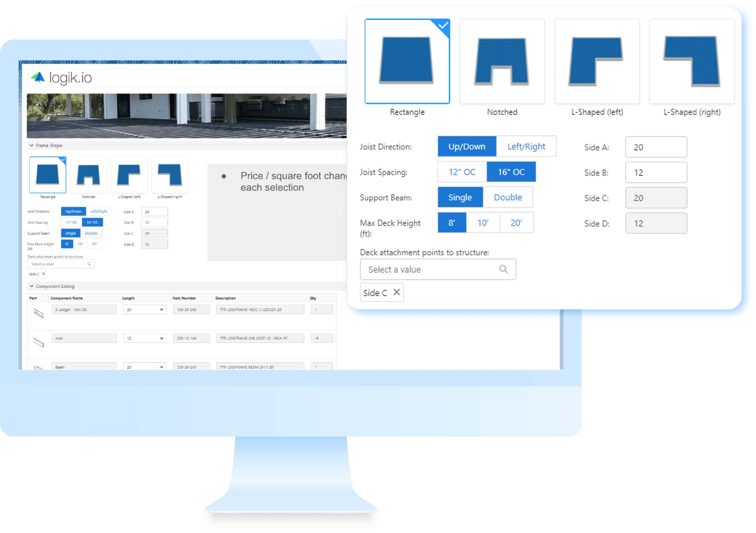Viewport: 756px width, 533px height.
Task: Select the large Rectangle frame shape thumbnail
Action: pos(407,61)
